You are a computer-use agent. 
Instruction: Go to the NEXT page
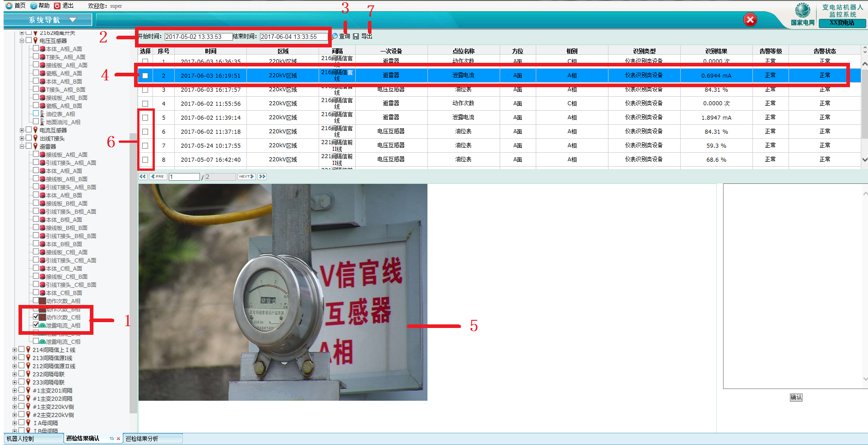[246, 177]
